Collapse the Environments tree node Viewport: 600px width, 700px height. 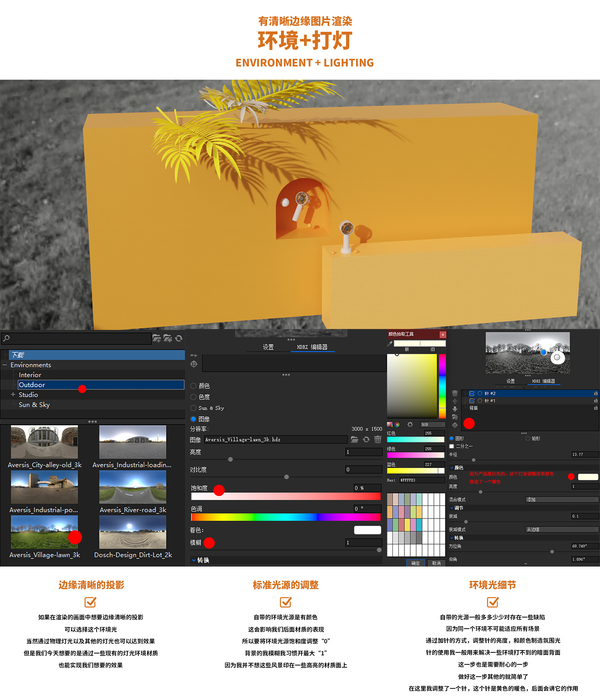4,365
